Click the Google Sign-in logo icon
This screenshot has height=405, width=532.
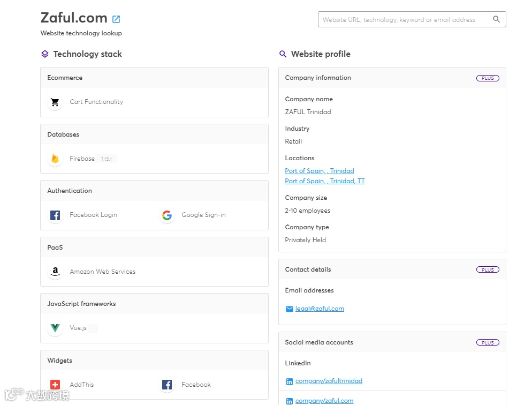coord(167,215)
